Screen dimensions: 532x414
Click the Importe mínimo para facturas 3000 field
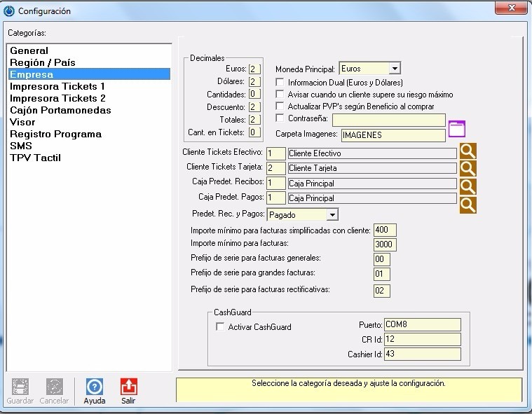[385, 244]
